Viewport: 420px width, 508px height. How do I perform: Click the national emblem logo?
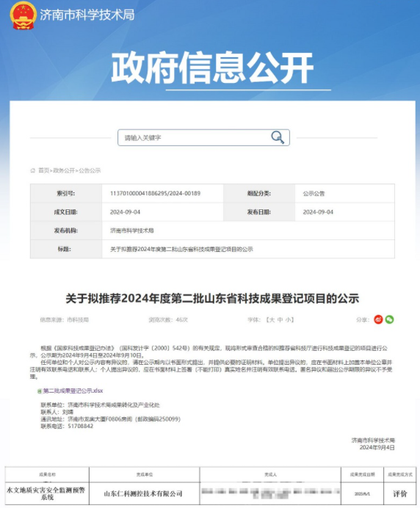pyautogui.click(x=23, y=15)
